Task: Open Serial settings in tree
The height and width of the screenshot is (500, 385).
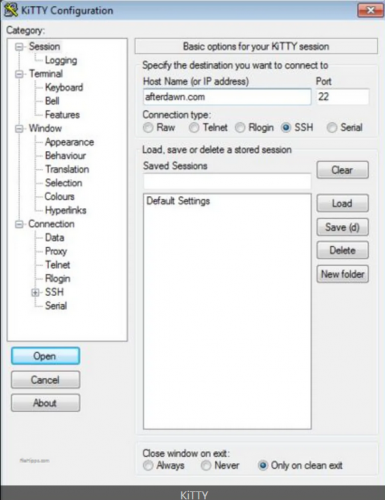Action: pyautogui.click(x=56, y=306)
